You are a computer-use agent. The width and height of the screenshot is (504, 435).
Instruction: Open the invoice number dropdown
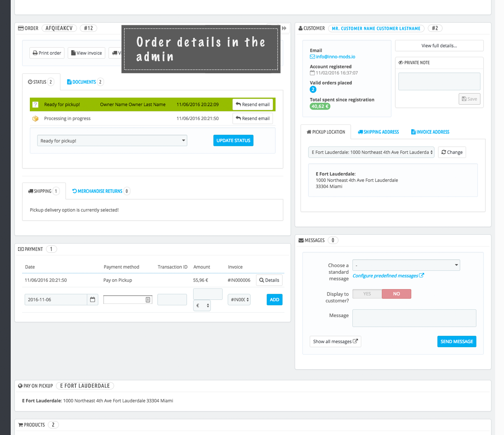point(239,300)
